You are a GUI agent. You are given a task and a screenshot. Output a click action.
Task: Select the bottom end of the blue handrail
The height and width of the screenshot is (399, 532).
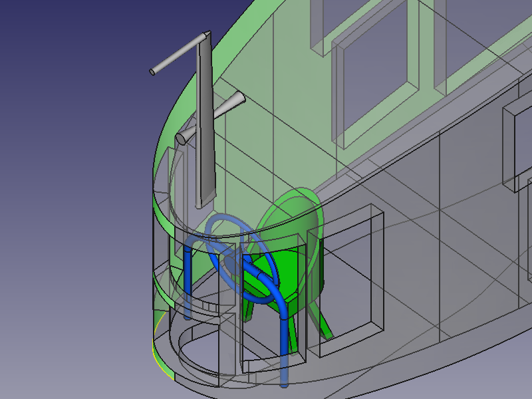[285, 379]
